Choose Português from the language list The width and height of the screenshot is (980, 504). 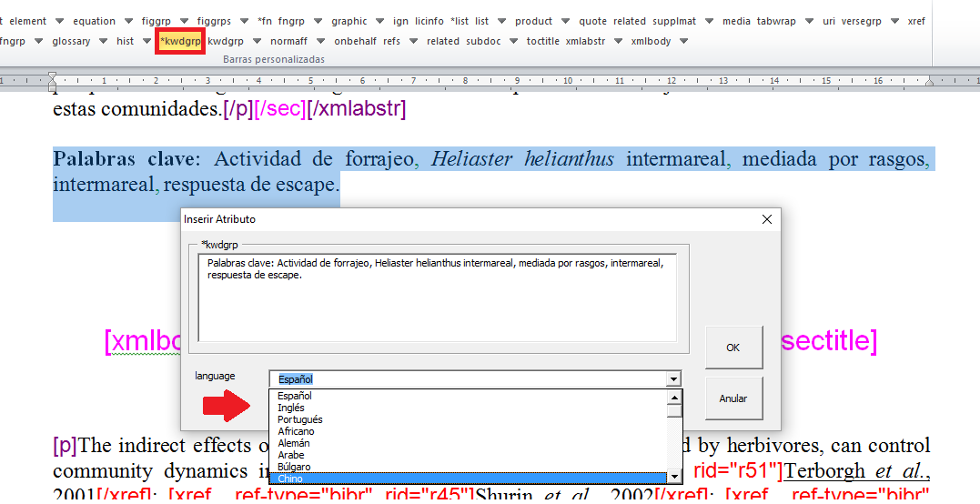[299, 419]
